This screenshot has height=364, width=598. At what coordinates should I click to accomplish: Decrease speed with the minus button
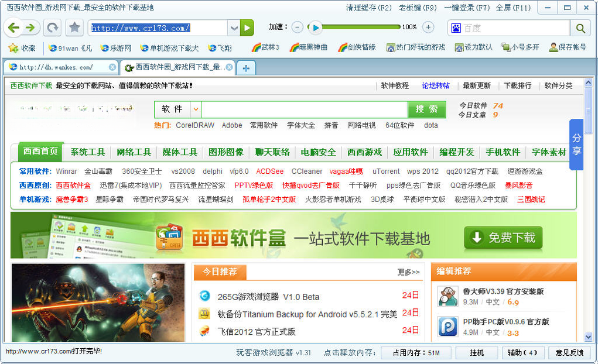point(298,27)
